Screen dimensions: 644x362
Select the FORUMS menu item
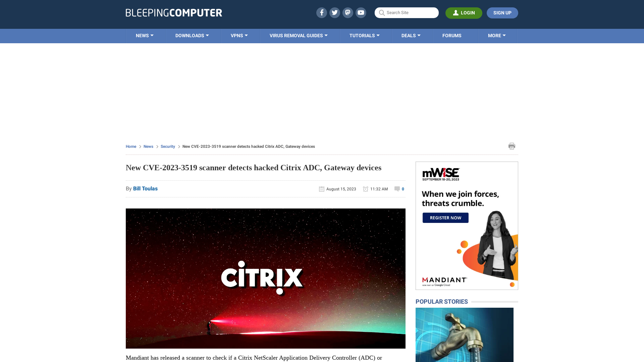coord(451,35)
